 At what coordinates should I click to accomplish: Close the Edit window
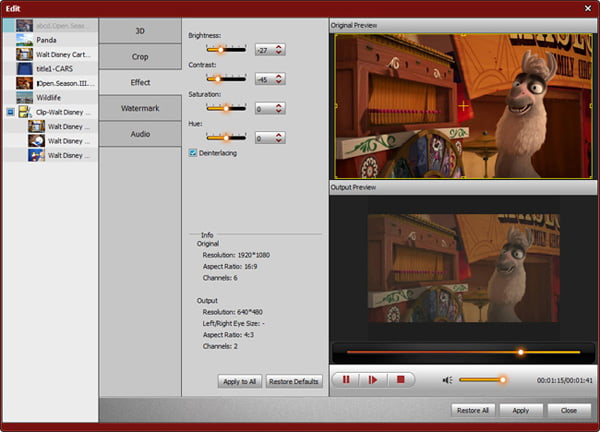coord(588,8)
